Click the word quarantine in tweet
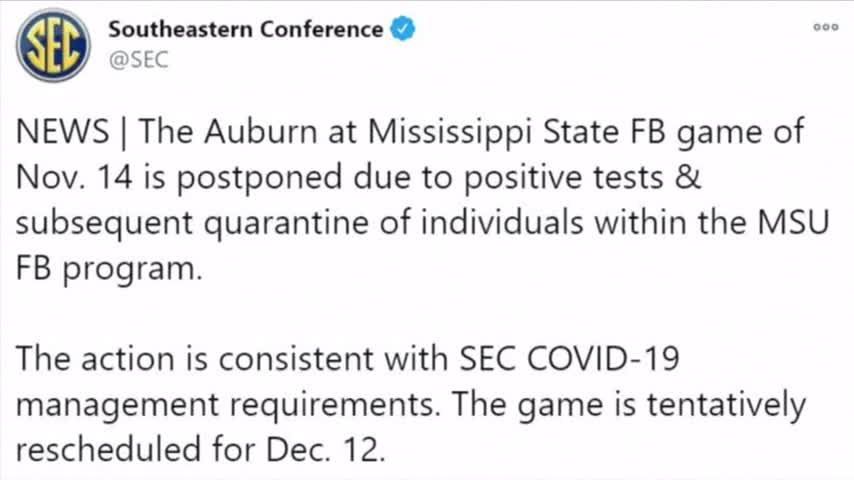 click(x=286, y=224)
